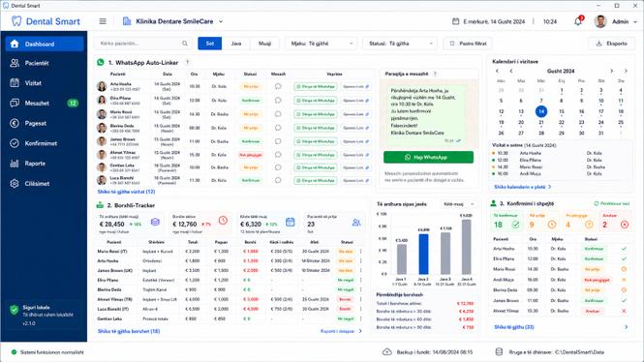Click the cloud backup icon in status bar
This screenshot has height=362, width=644.
click(387, 352)
